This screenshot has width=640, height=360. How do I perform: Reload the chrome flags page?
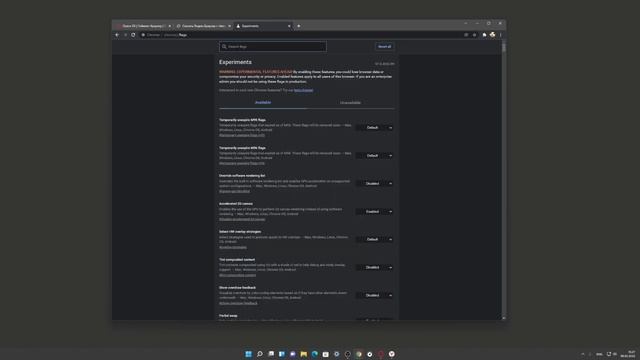[133, 35]
